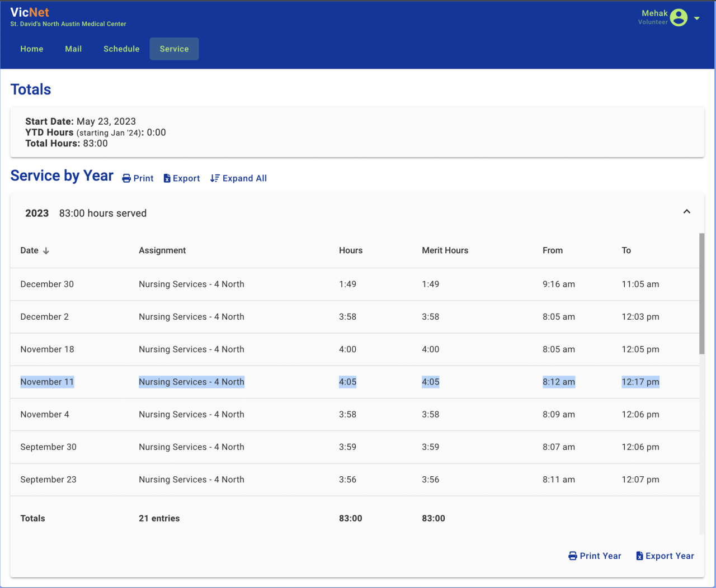The width and height of the screenshot is (716, 588).
Task: Expand all years with Expand All
Action: point(244,178)
